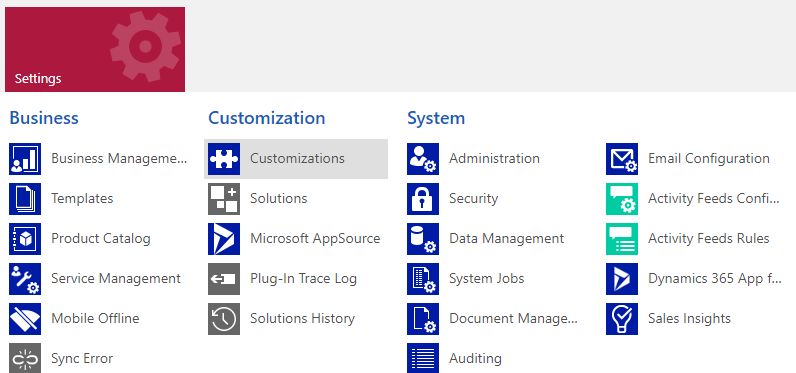Open the Plug-In Trace Log icon
This screenshot has height=373, width=796.
224,279
